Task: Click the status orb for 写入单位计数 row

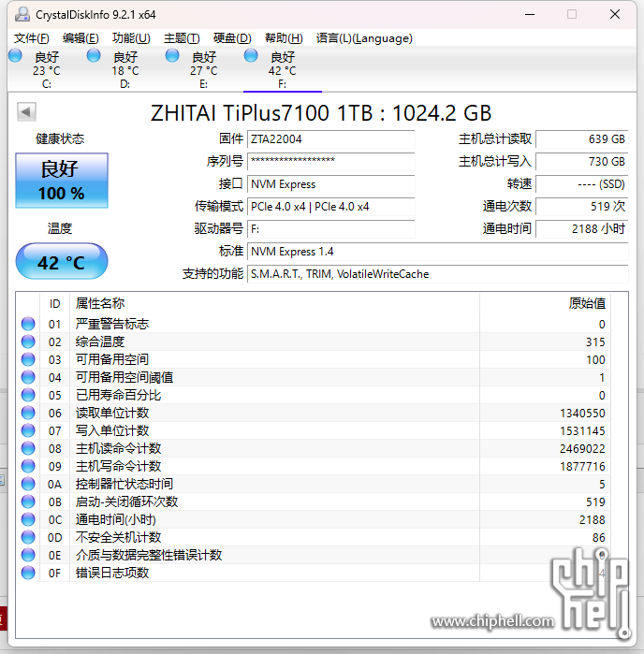Action: [x=28, y=430]
